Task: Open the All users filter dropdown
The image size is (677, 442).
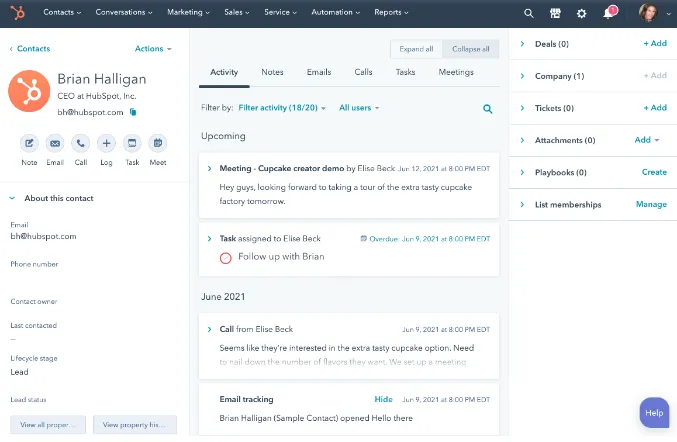Action: pyautogui.click(x=359, y=108)
